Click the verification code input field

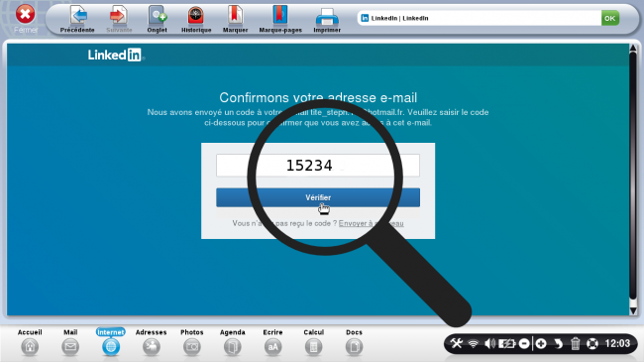pos(318,166)
